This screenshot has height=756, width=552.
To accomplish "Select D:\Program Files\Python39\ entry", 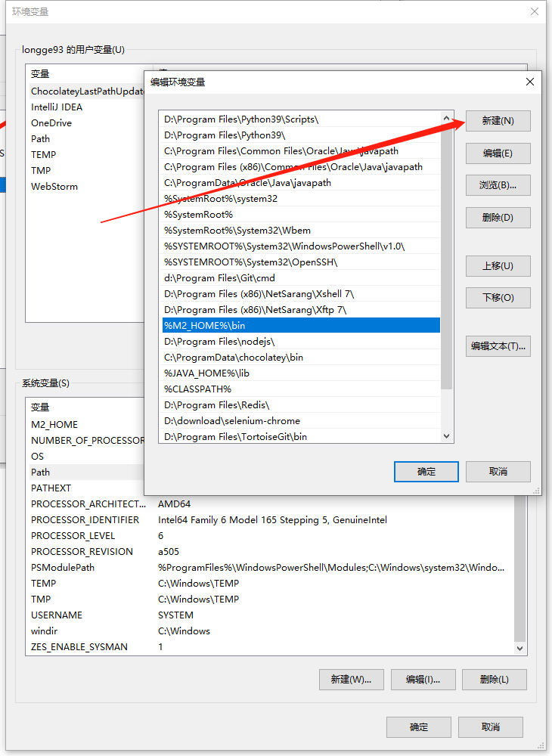I will (301, 135).
